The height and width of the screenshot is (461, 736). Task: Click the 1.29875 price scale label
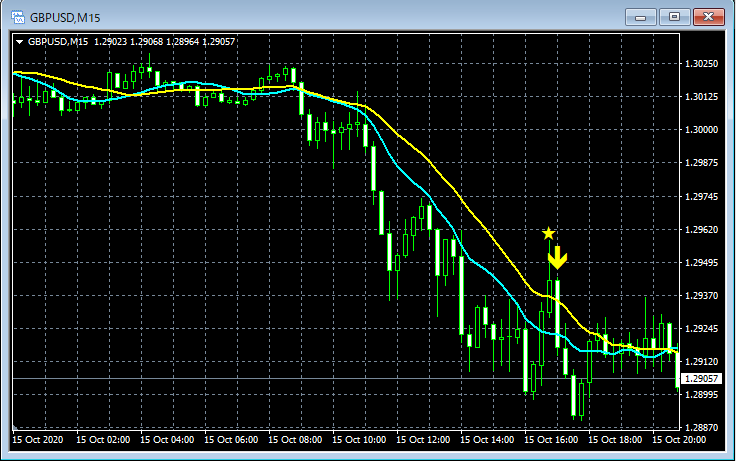point(701,163)
